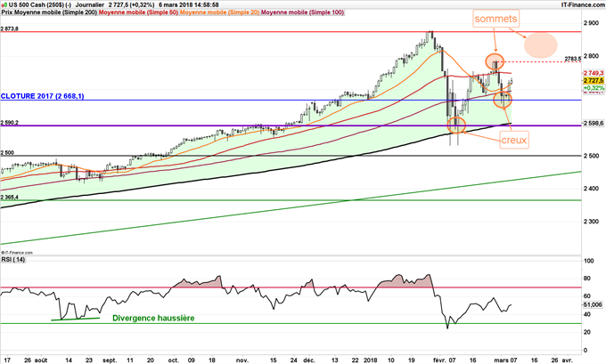606x364 pixels.
Task: Click the avr. date axis label
Action: [567, 360]
